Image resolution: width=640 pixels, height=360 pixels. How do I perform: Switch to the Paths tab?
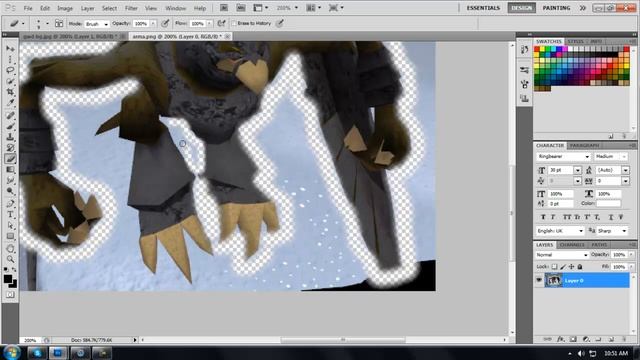click(x=599, y=245)
